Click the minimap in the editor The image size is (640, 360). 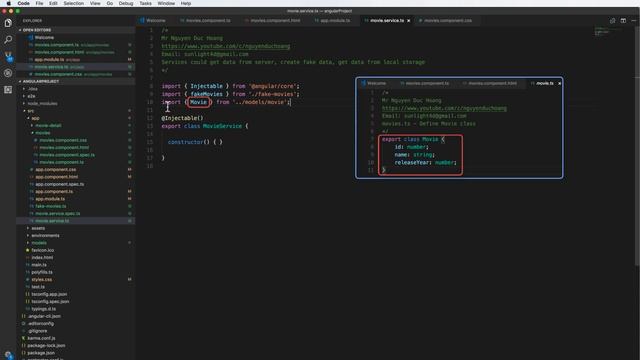607,31
